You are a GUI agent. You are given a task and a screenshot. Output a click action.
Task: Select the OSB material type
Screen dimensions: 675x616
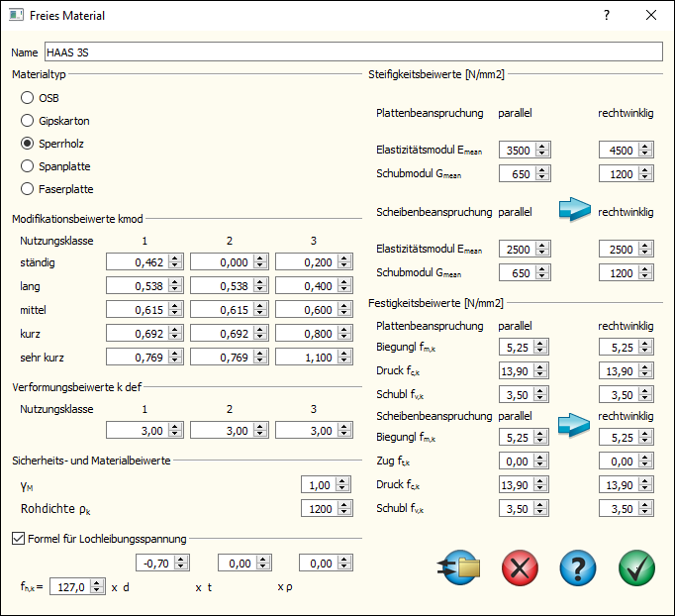tap(27, 98)
